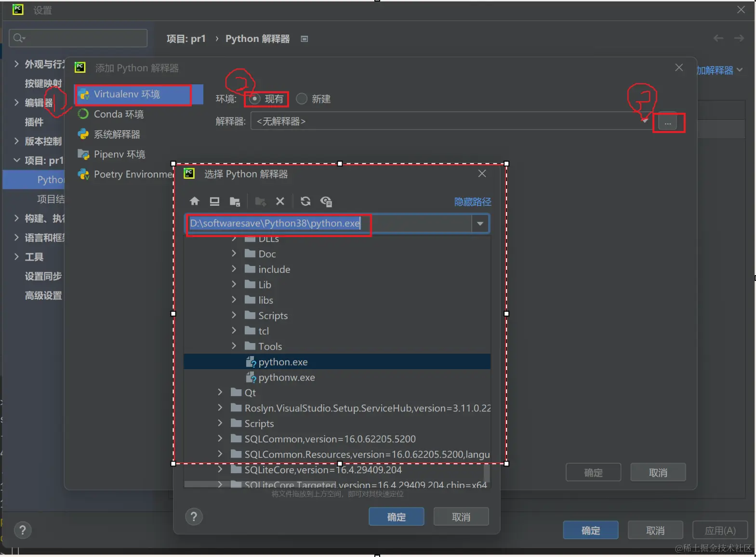
Task: Navigate forward in Settings history
Action: (739, 38)
